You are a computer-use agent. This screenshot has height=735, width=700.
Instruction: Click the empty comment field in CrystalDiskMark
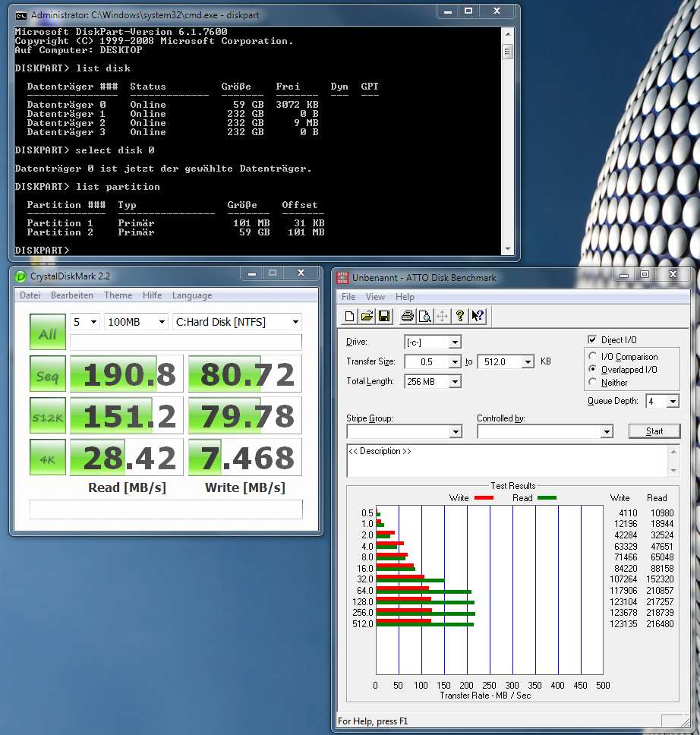[x=166, y=509]
